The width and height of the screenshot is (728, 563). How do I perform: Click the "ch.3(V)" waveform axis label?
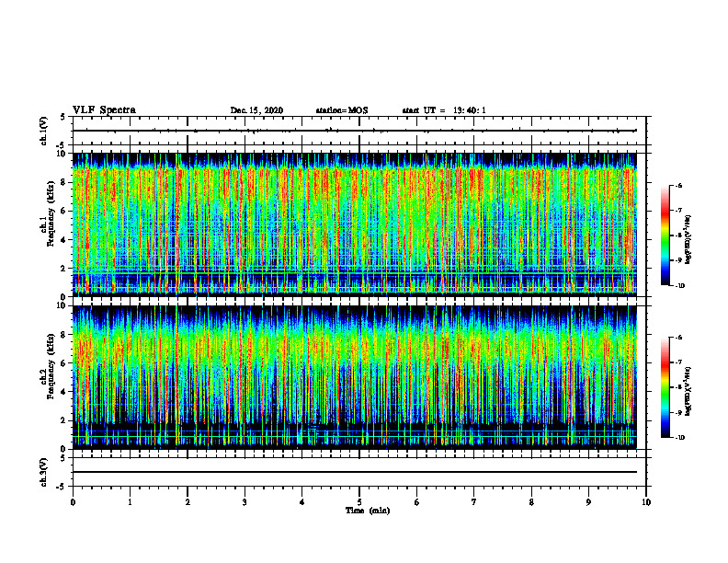[43, 472]
